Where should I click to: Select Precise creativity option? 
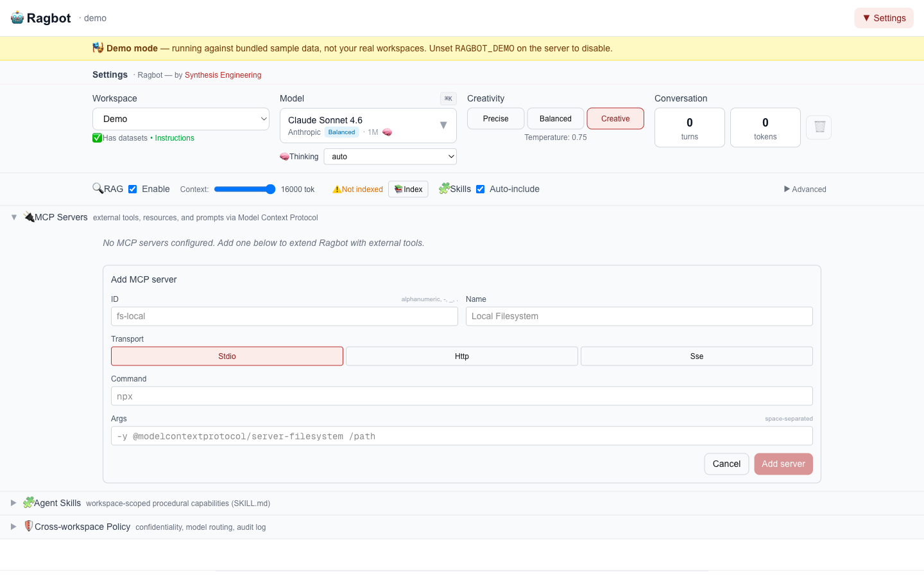pos(496,119)
